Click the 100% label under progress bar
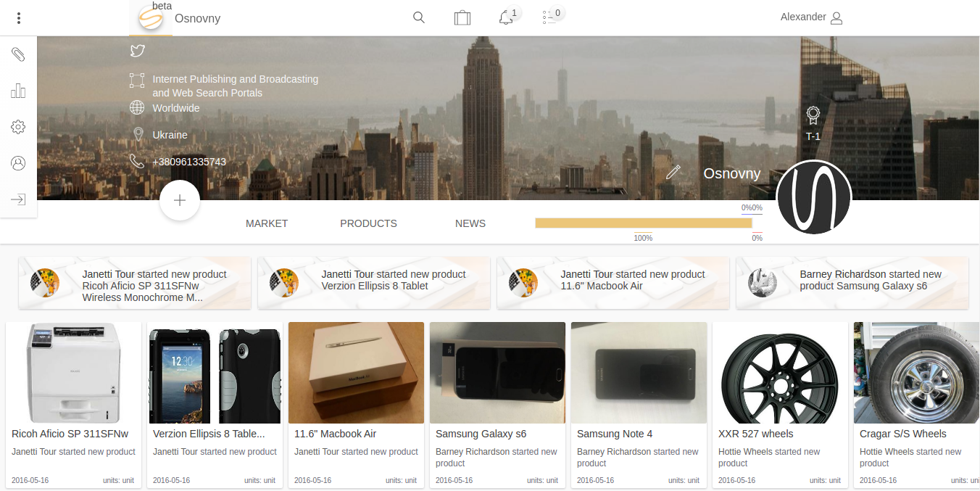This screenshot has height=491, width=980. (x=643, y=238)
